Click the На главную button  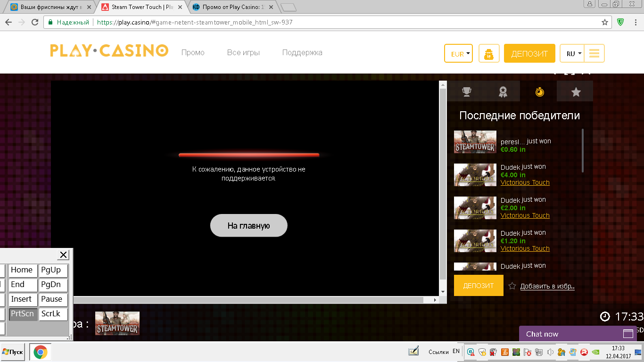(248, 225)
